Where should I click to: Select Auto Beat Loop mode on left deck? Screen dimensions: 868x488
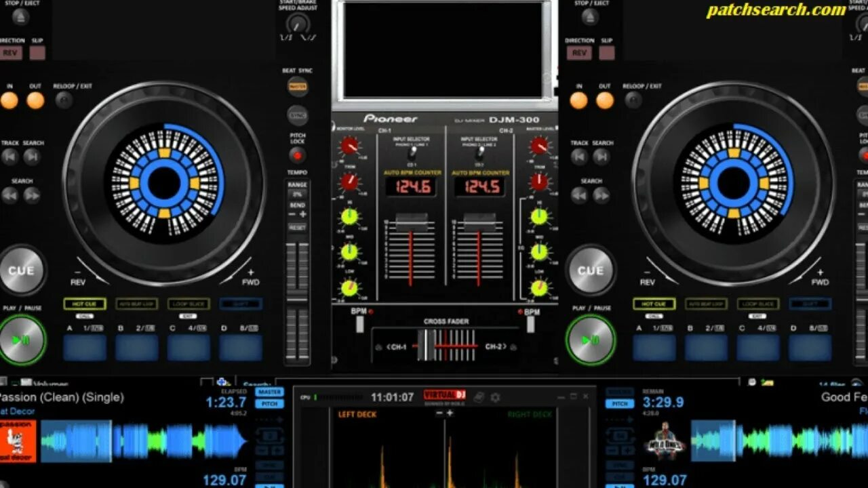click(x=137, y=304)
